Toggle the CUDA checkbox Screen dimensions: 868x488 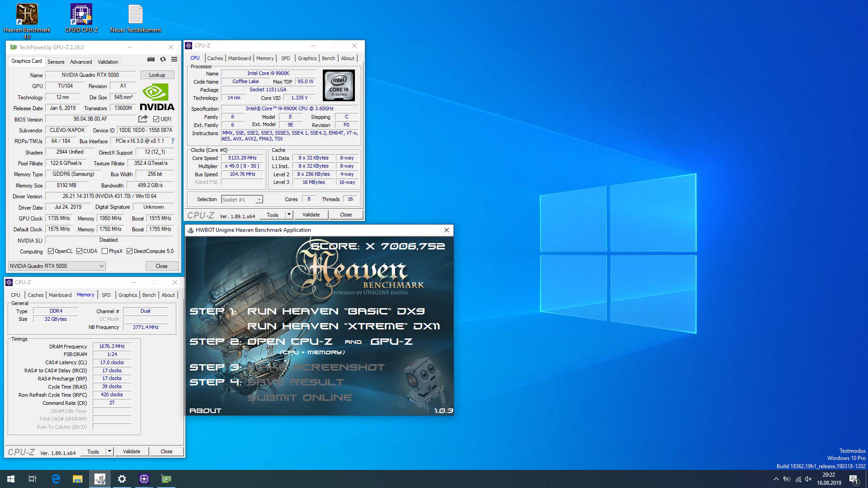(x=79, y=251)
